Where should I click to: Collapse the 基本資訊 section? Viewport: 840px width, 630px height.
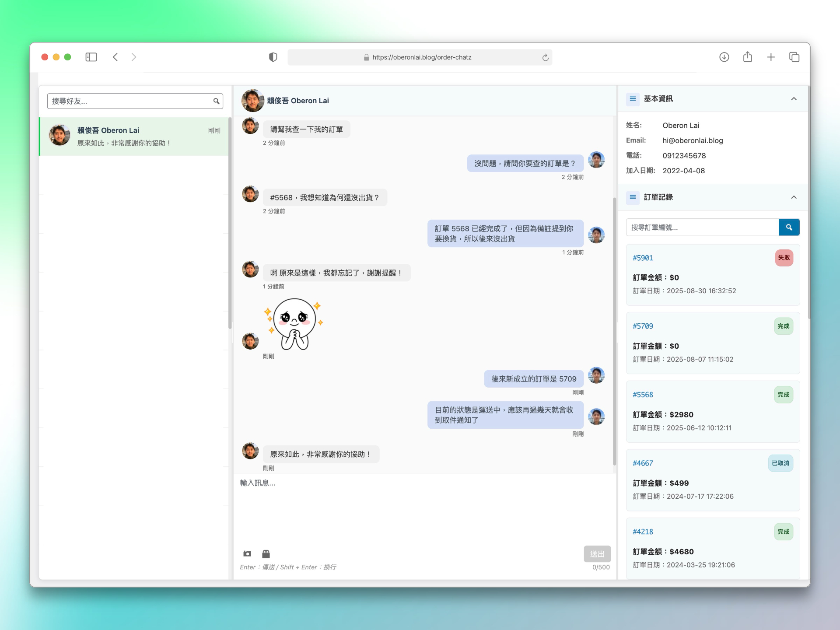(794, 99)
